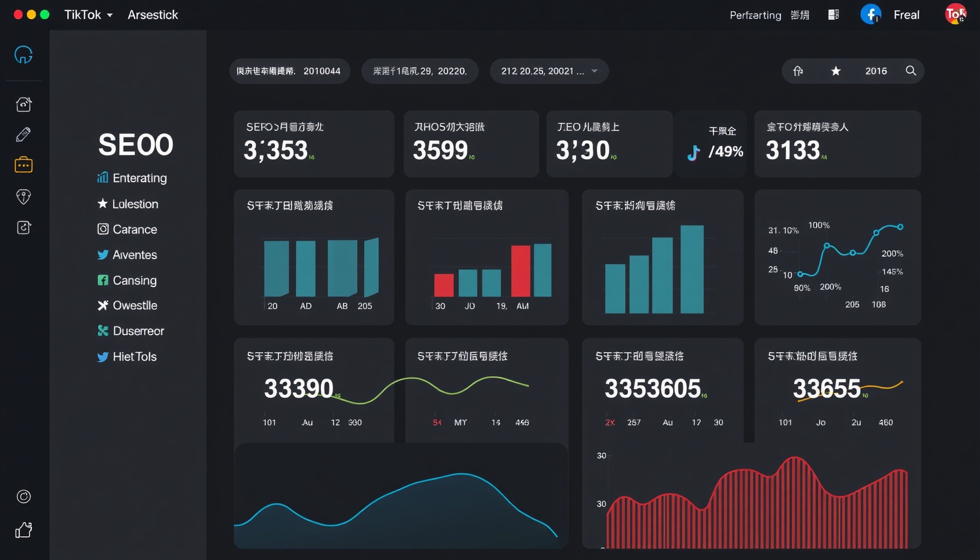980x560 pixels.
Task: Select the Avientes menu item
Action: coord(134,255)
